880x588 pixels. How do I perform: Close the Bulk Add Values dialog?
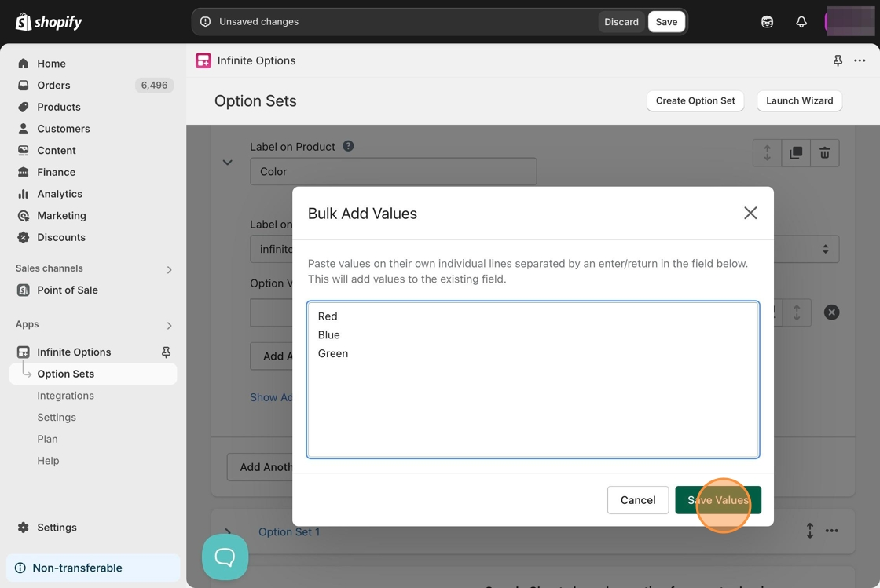coord(750,213)
